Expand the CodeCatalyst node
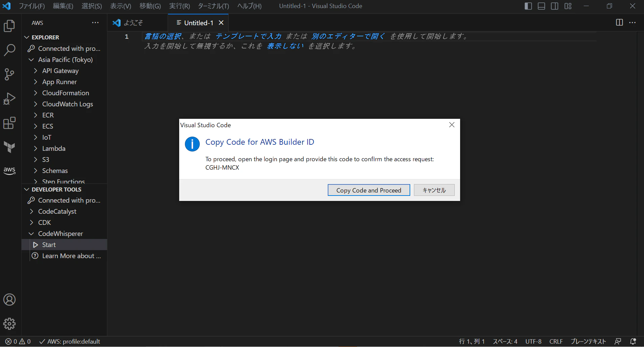This screenshot has width=644, height=347. (x=31, y=211)
